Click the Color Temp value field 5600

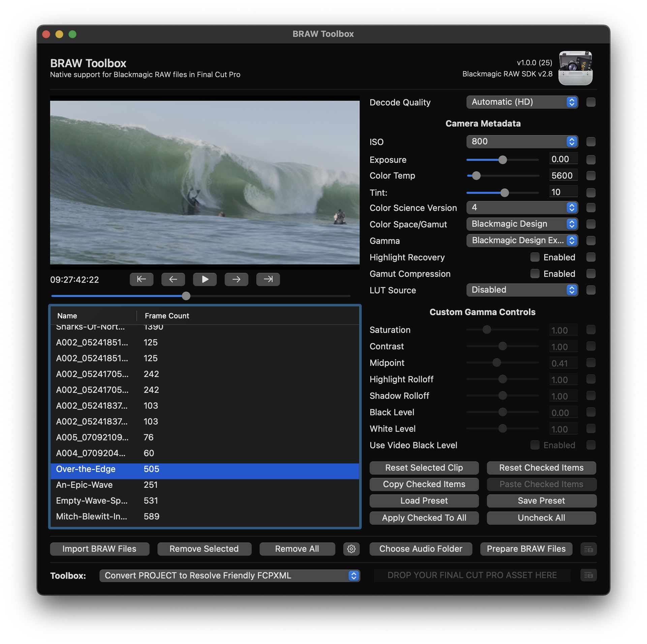click(563, 175)
